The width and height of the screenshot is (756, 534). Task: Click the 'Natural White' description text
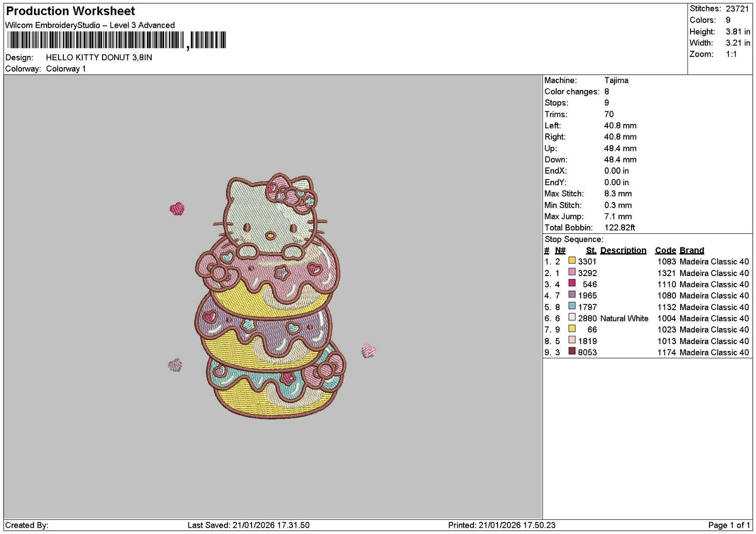pyautogui.click(x=624, y=318)
